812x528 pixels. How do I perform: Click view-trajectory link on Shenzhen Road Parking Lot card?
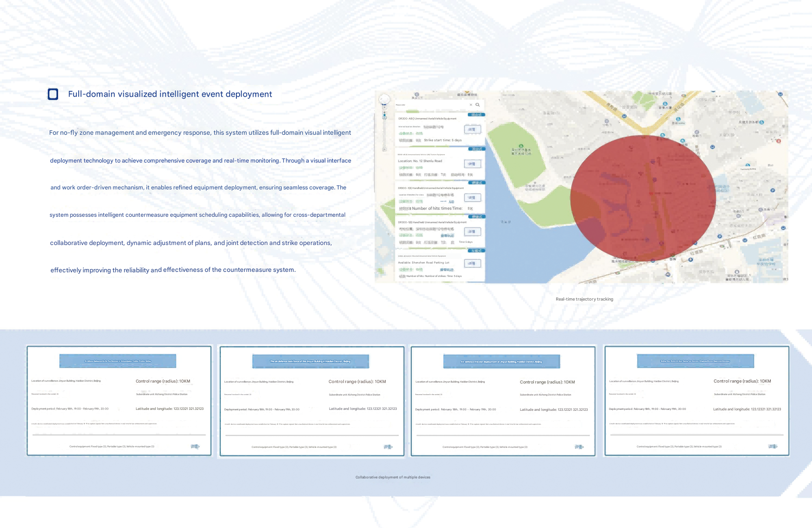coord(447,270)
